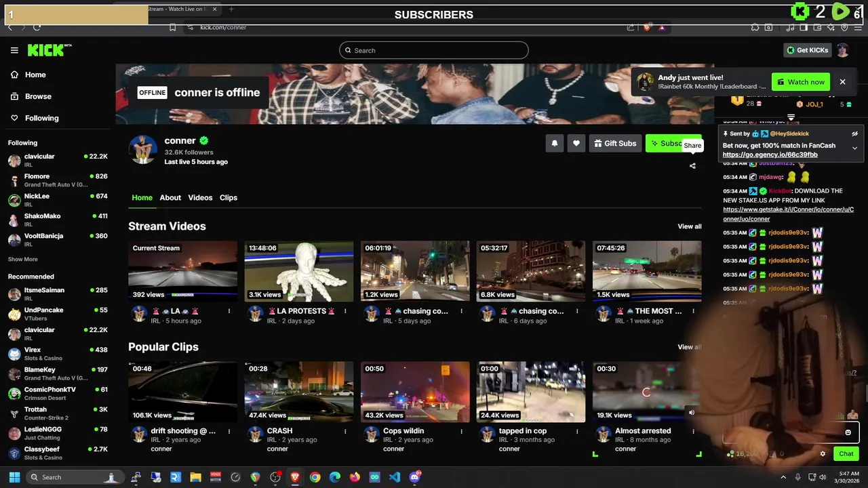Open VooltBanicja in the Following list
Screen dimensions: 868x488
(58, 239)
